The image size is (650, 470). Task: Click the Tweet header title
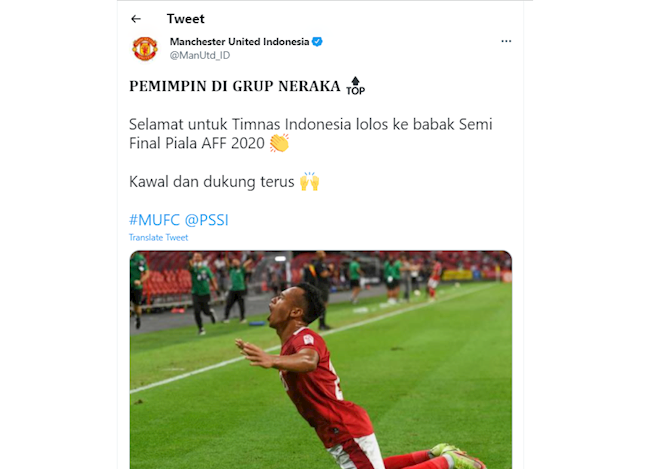point(185,18)
